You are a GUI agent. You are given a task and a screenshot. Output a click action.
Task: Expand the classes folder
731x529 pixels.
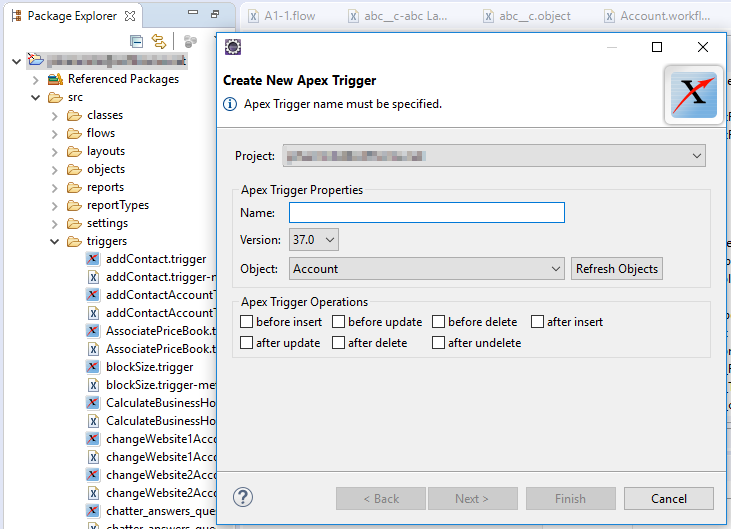coord(55,116)
